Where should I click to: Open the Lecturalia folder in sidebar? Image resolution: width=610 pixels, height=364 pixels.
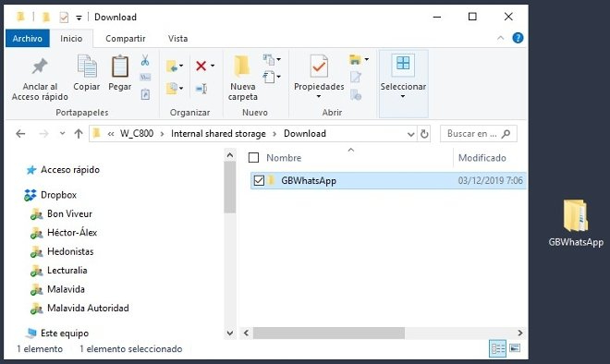coord(67,271)
